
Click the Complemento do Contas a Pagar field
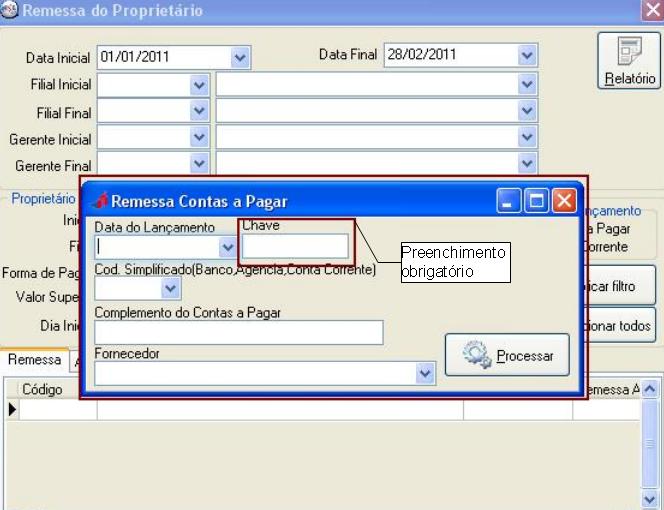point(238,332)
